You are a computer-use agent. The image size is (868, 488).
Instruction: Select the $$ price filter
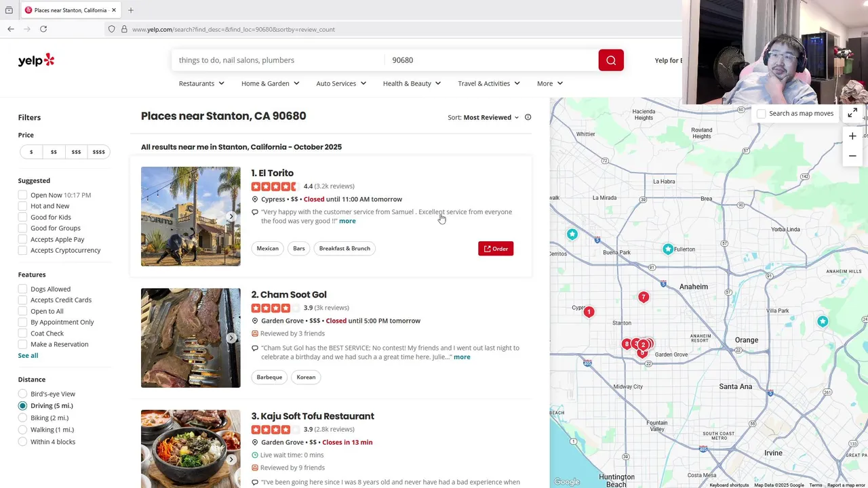(54, 152)
